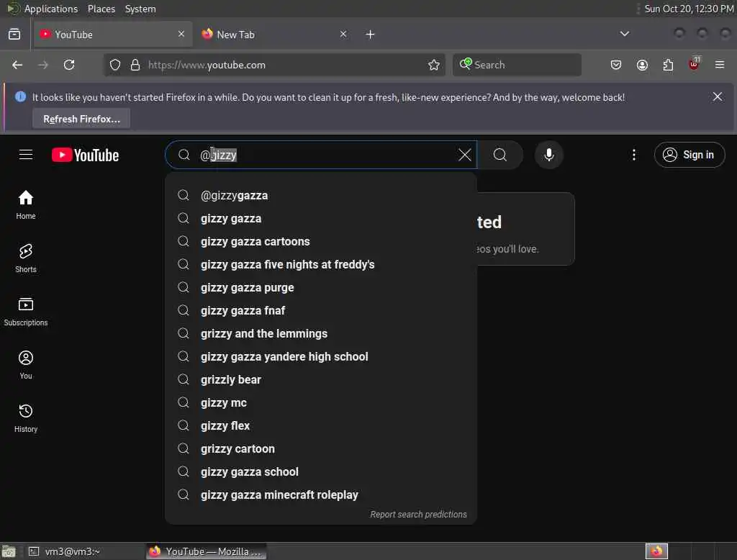
Task: Open the YouTube guide hamburger menu
Action: click(26, 155)
